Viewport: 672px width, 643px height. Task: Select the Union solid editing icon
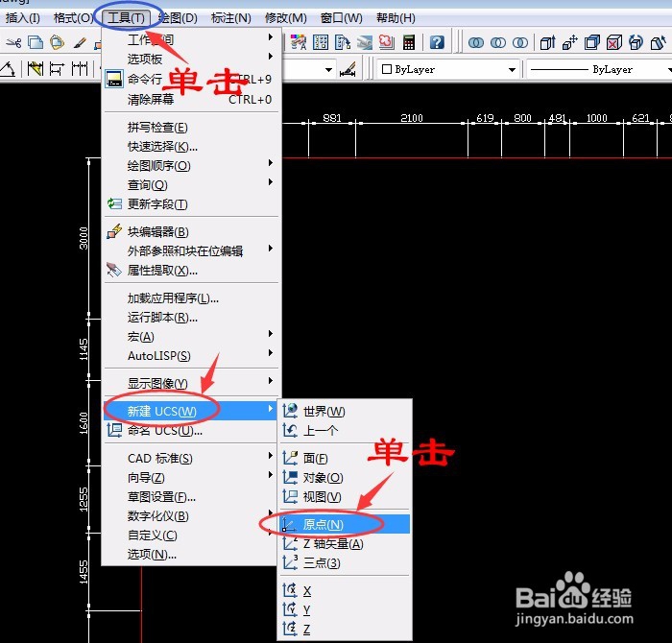pos(476,43)
